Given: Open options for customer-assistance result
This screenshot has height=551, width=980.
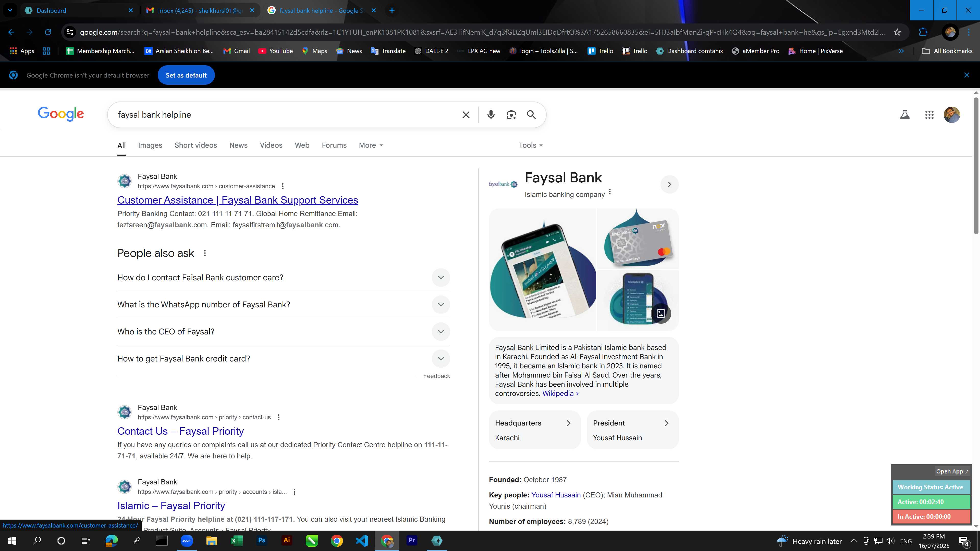Looking at the screenshot, I should (282, 186).
